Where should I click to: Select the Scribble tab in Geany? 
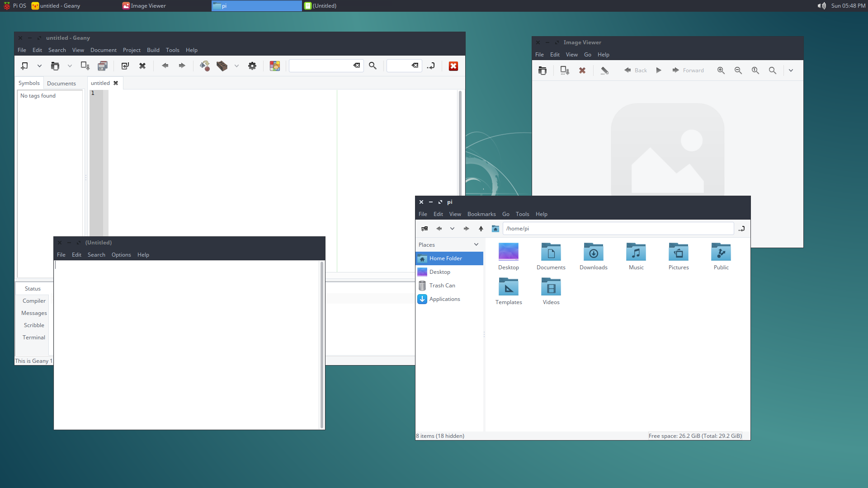click(34, 325)
